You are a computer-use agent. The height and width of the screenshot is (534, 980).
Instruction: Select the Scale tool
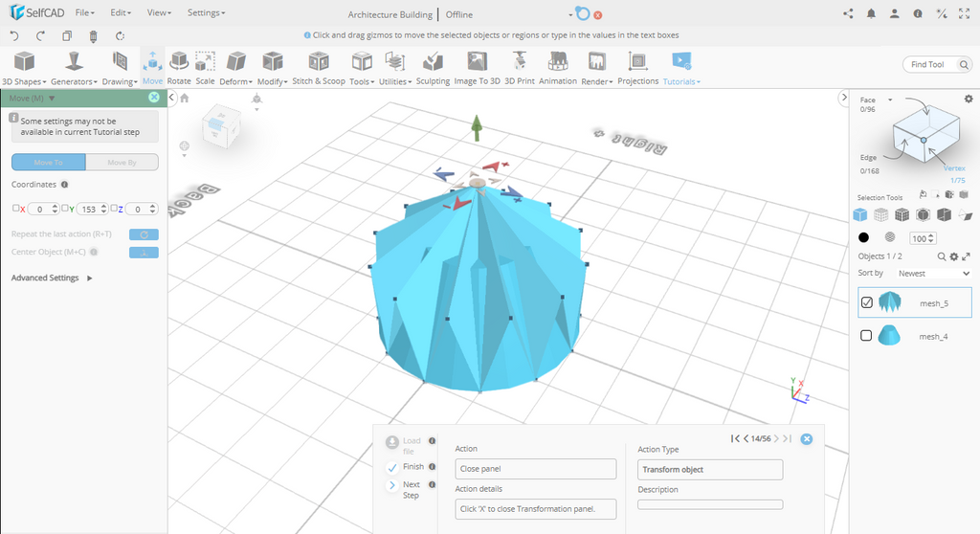click(x=205, y=67)
